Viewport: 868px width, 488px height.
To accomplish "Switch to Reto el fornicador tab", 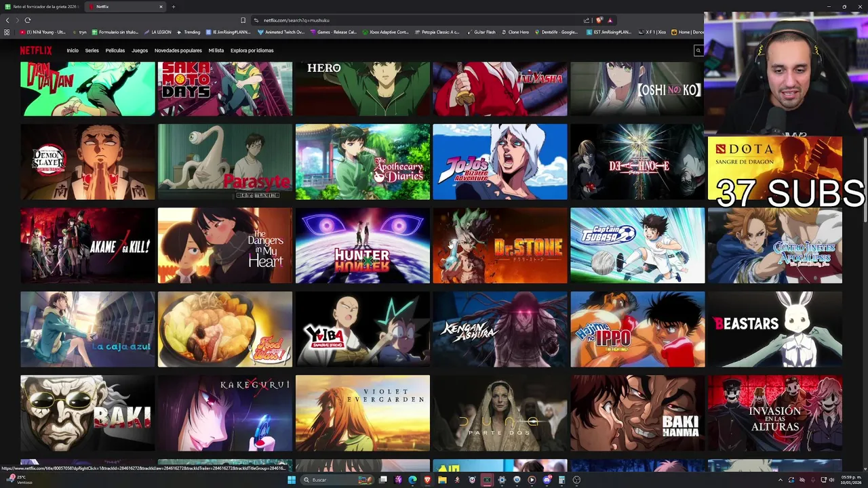I will click(x=42, y=7).
